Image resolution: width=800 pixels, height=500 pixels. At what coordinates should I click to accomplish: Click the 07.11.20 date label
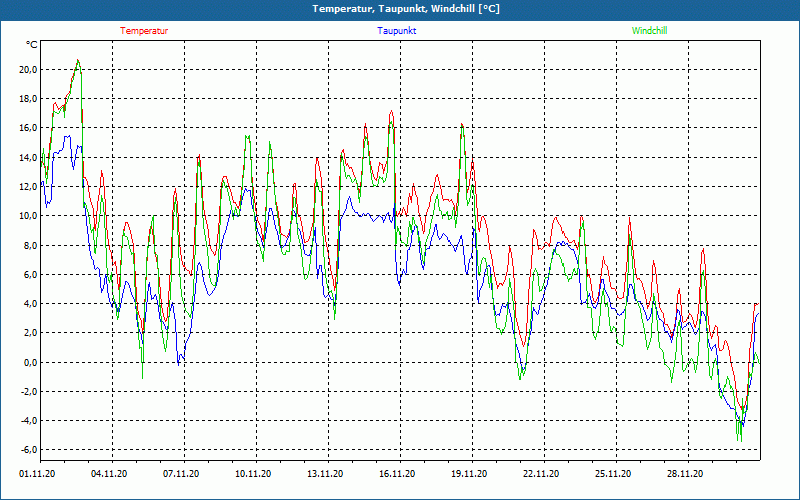[x=181, y=473]
